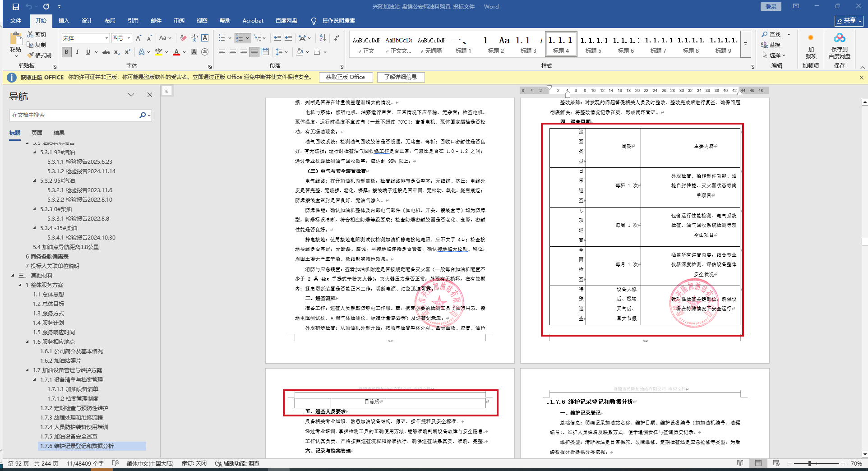Open the Select (选择) dropdown

point(774,55)
